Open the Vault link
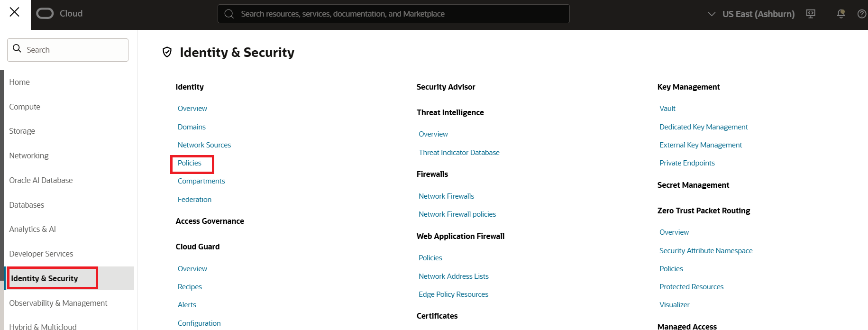Screen dimensions: 868x330 tap(667, 109)
